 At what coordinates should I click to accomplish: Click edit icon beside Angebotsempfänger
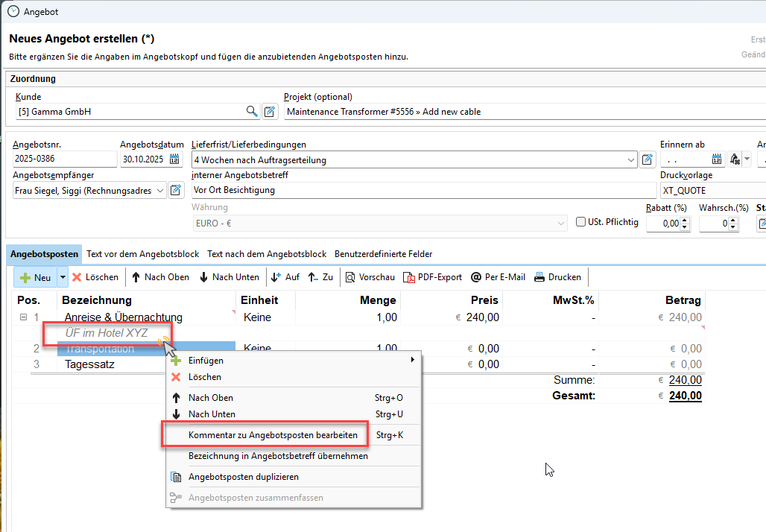[x=176, y=190]
